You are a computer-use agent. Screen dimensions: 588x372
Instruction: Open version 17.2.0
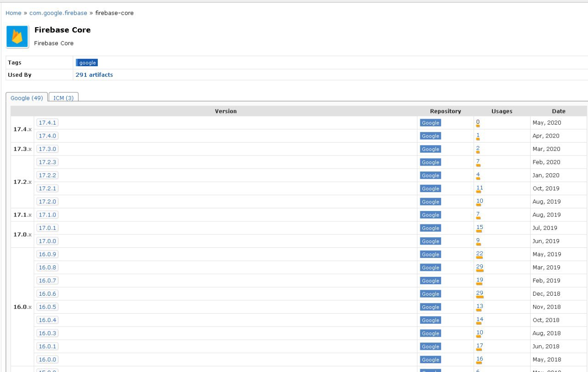47,202
